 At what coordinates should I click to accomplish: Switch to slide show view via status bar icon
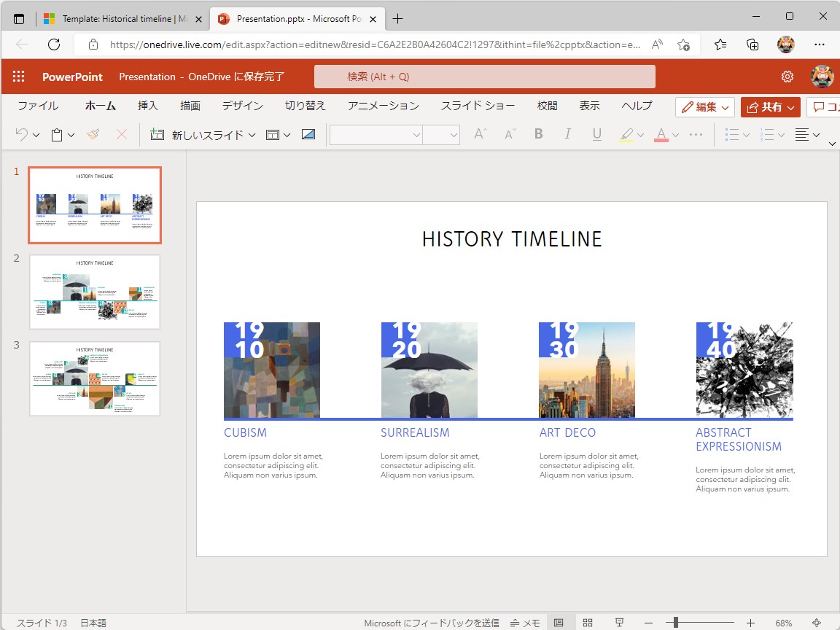point(617,623)
